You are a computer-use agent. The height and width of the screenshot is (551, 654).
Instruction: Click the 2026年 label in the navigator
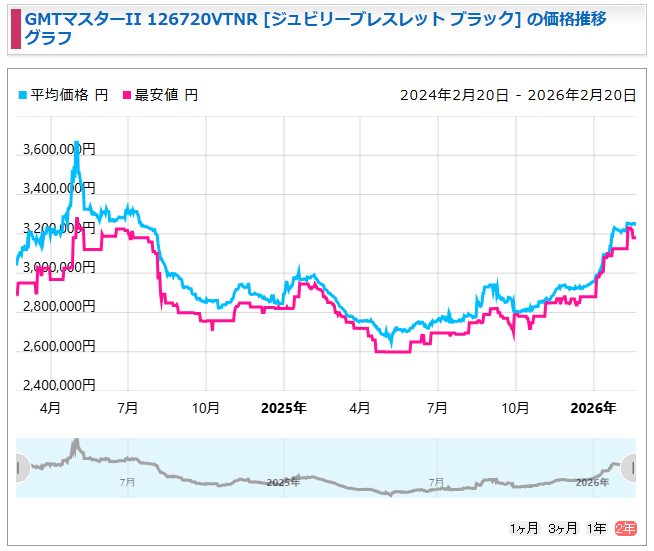click(x=592, y=482)
